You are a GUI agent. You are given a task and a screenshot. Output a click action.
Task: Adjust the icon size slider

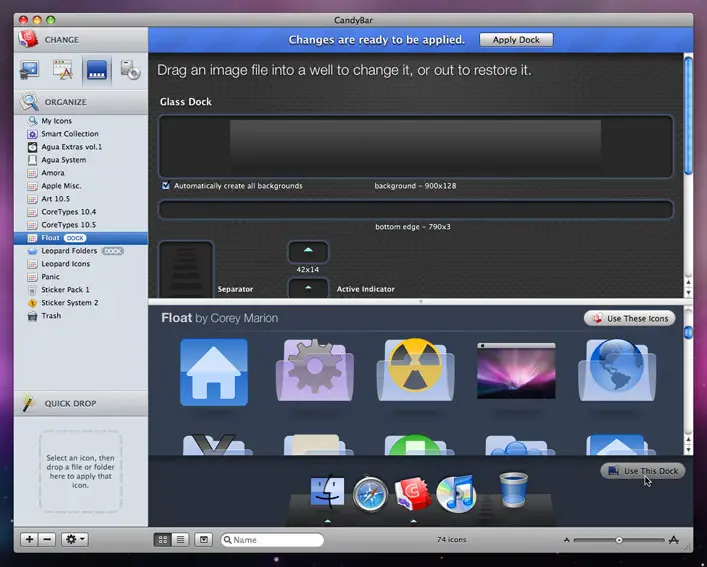coord(619,540)
